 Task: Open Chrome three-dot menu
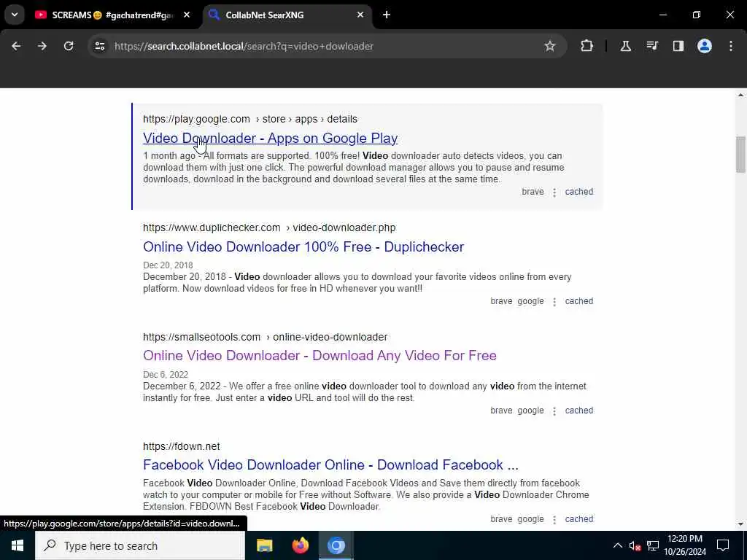coord(731,46)
